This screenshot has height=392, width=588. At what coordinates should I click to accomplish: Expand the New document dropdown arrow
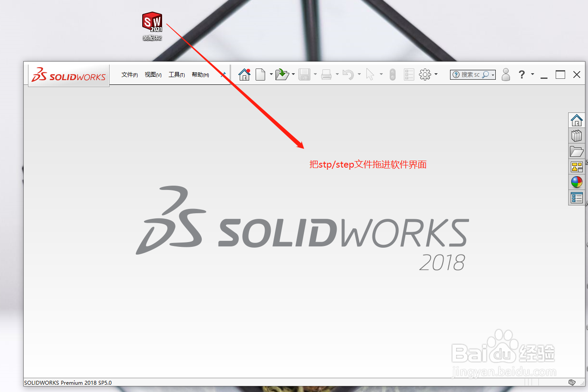271,75
